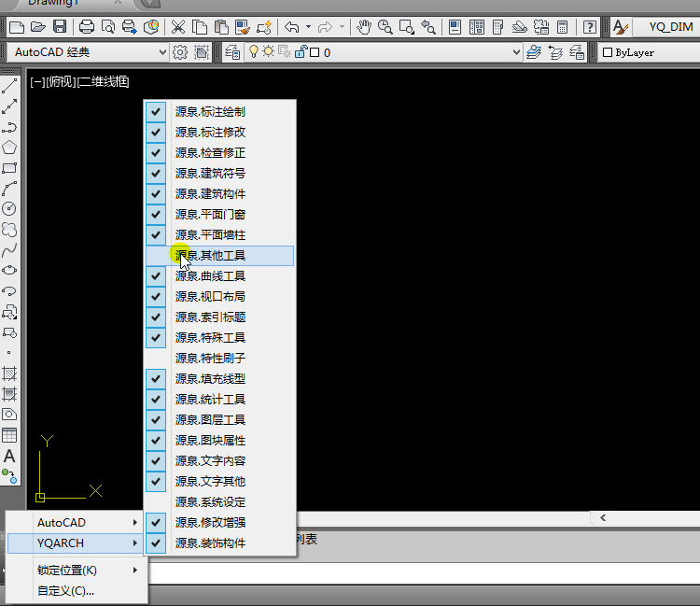Uncheck 源泉.平面门窗 toolbar
Viewport: 700px width, 606px height.
[x=219, y=215]
